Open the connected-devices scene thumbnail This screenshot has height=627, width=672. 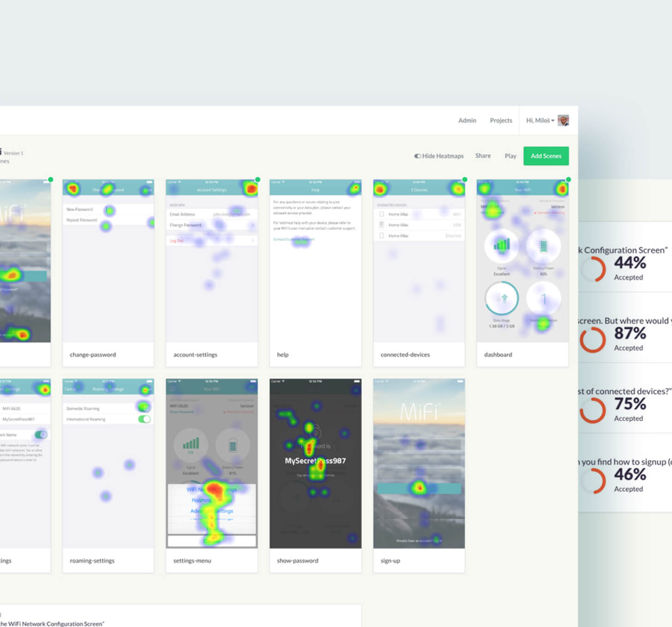(x=419, y=261)
